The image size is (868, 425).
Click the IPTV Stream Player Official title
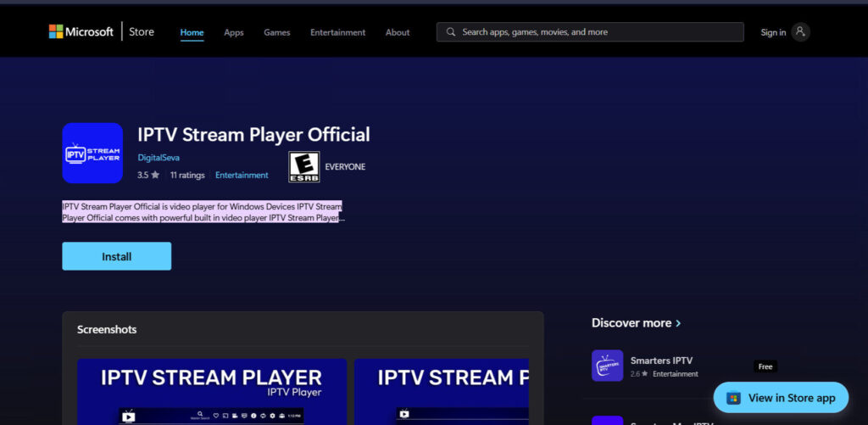pos(253,135)
